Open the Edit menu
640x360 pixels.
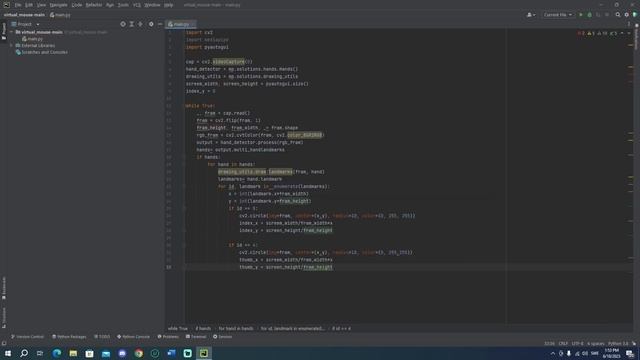pos(29,5)
